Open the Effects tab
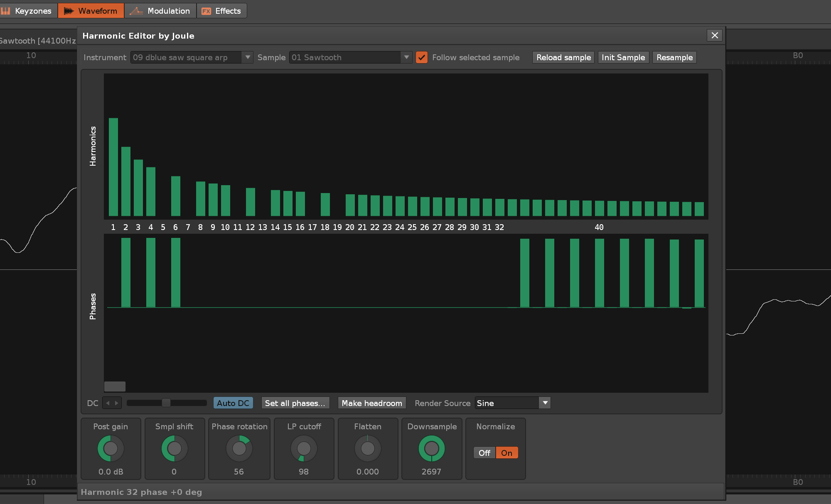The image size is (831, 504). click(221, 11)
